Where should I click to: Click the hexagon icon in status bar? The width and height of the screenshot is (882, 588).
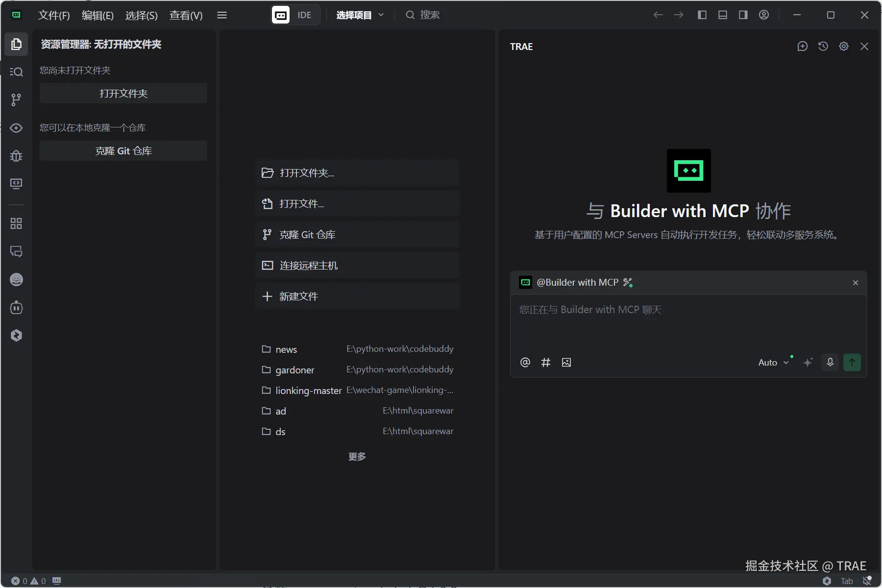(x=827, y=581)
